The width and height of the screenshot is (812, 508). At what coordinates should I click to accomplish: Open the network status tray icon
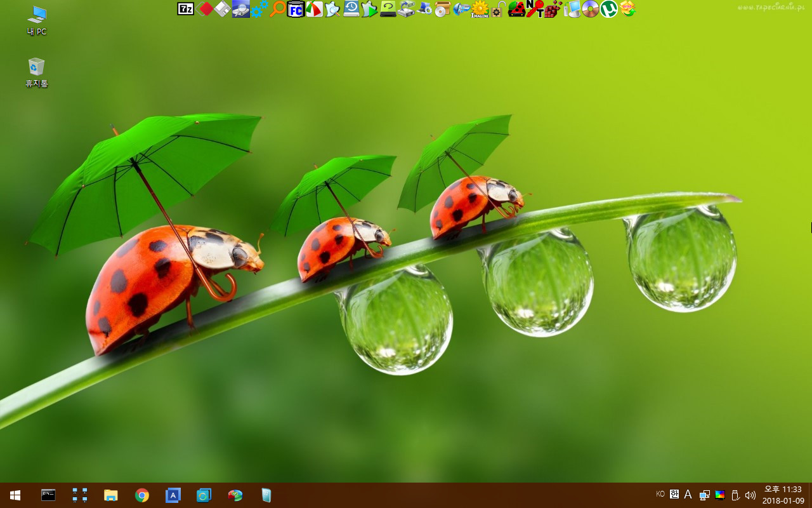705,495
